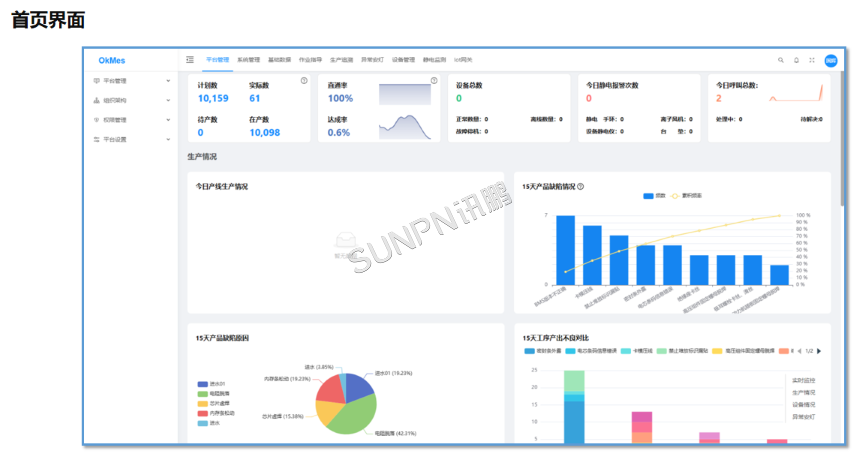Switch to 生产追溯 top tab
Viewport: 860px width, 454px height.
(x=341, y=60)
